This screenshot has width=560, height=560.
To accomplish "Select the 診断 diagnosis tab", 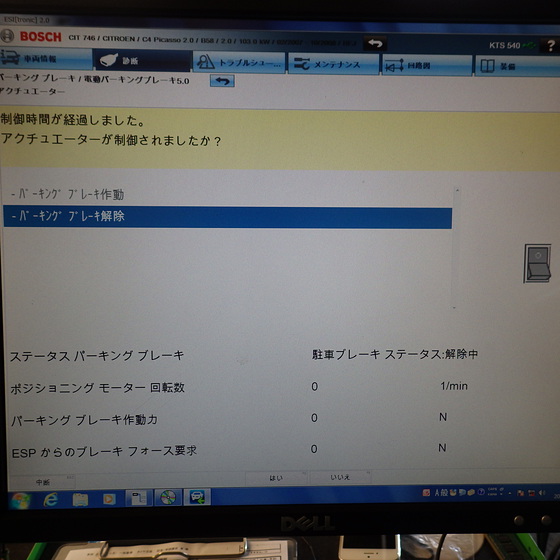I will (142, 61).
